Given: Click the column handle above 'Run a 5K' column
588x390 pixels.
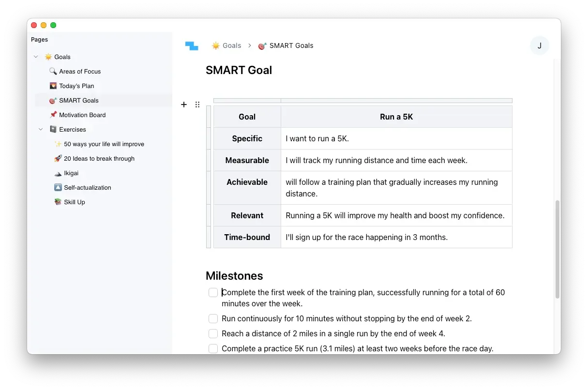Looking at the screenshot, I should [x=396, y=101].
